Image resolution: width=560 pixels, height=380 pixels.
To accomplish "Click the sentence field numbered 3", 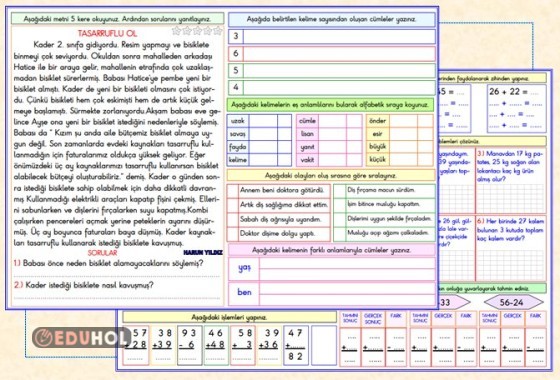I will tap(339, 36).
